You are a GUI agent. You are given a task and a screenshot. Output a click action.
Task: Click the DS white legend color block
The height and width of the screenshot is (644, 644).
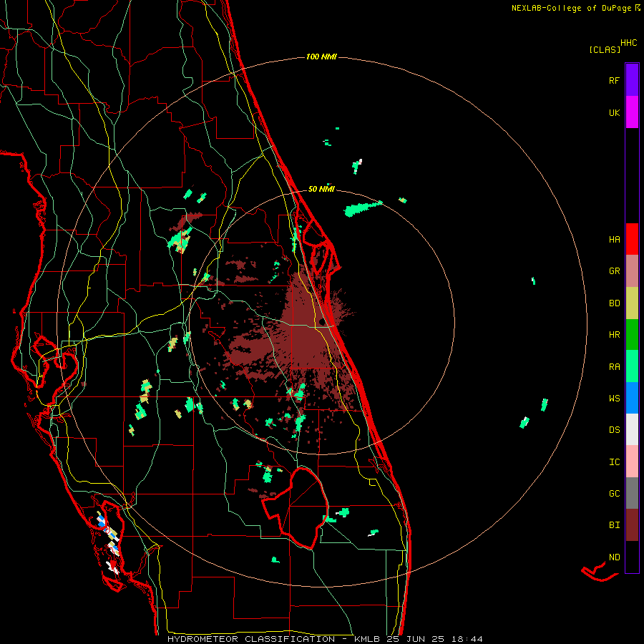632,429
